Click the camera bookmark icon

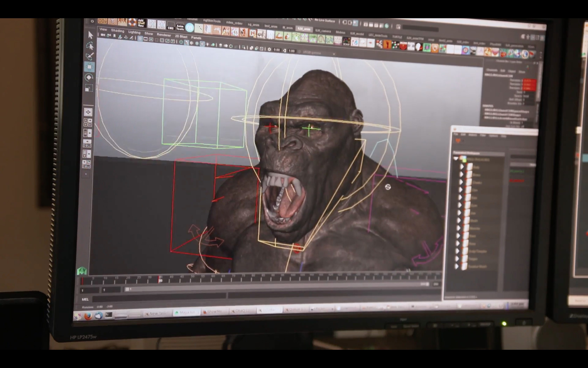pyautogui.click(x=114, y=36)
